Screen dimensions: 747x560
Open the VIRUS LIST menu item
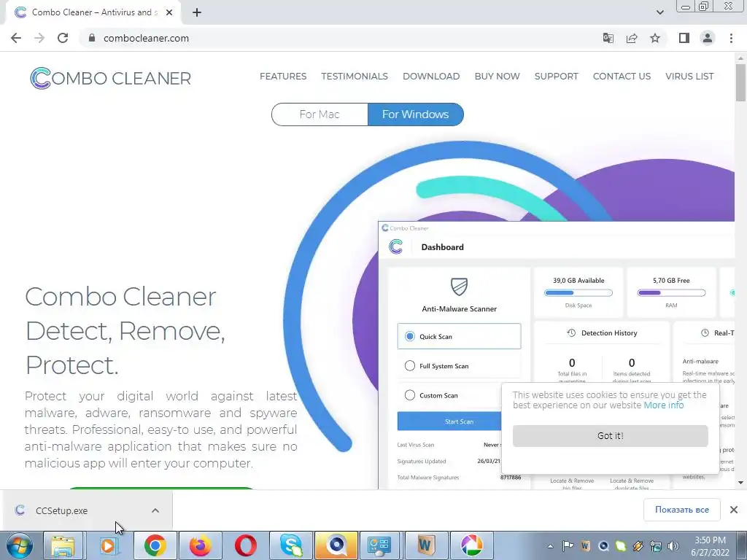tap(689, 76)
